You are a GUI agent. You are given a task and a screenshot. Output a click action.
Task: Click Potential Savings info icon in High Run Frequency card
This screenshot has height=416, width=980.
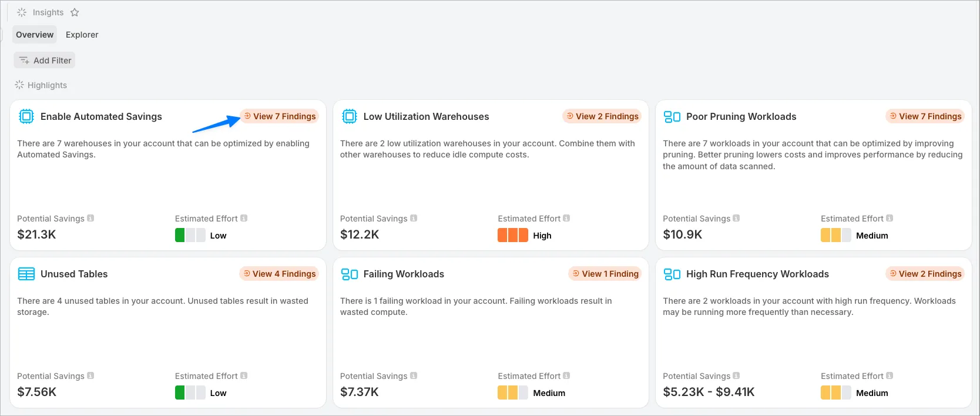[736, 375]
